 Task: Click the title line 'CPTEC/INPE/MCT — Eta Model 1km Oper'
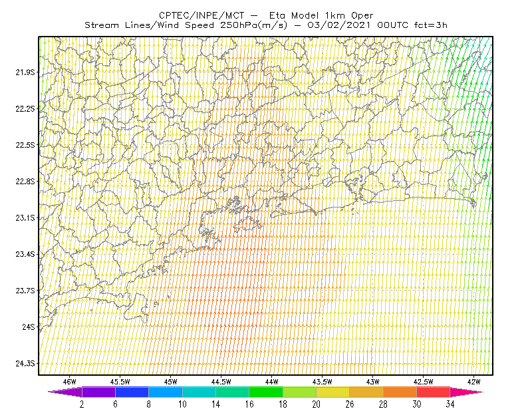tap(266, 15)
